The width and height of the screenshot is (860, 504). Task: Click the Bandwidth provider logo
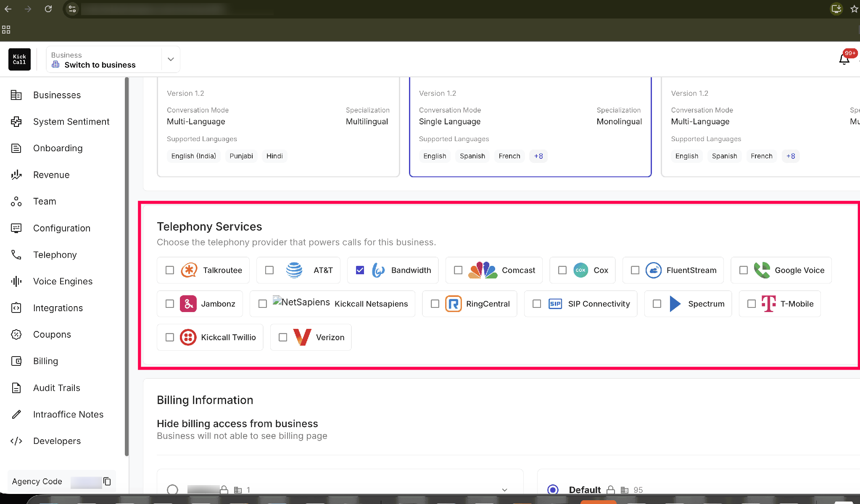pyautogui.click(x=378, y=270)
